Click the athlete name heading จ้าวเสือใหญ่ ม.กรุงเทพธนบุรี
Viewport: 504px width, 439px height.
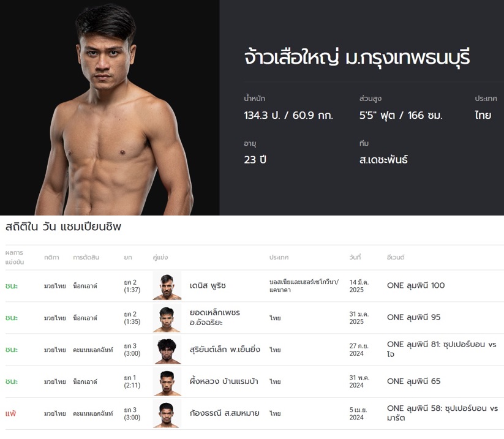click(x=356, y=59)
